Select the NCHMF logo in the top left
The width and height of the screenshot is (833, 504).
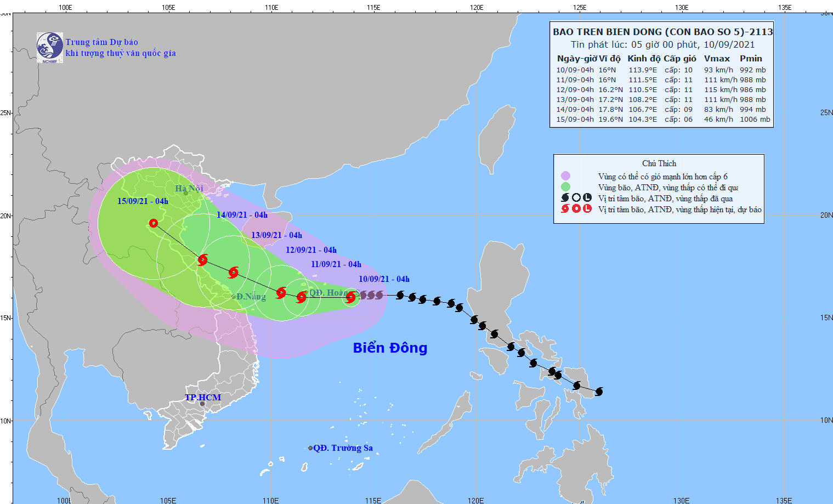(x=48, y=47)
